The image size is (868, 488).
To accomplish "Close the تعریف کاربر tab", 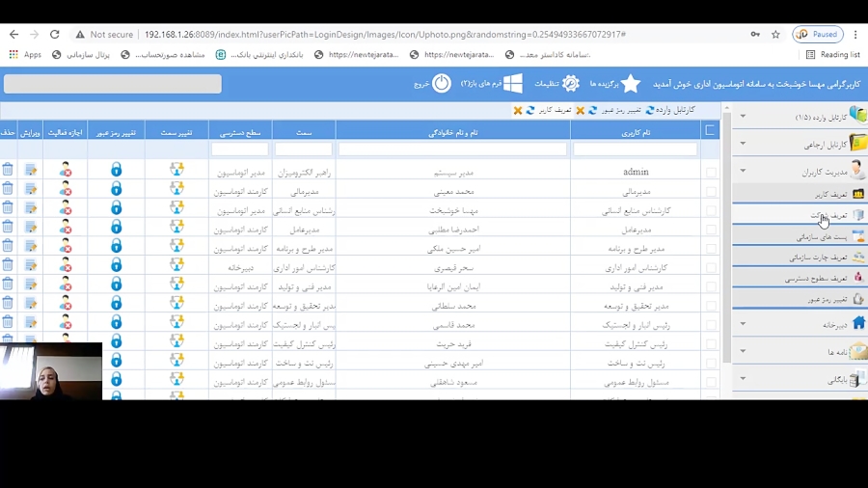I will 518,111.
